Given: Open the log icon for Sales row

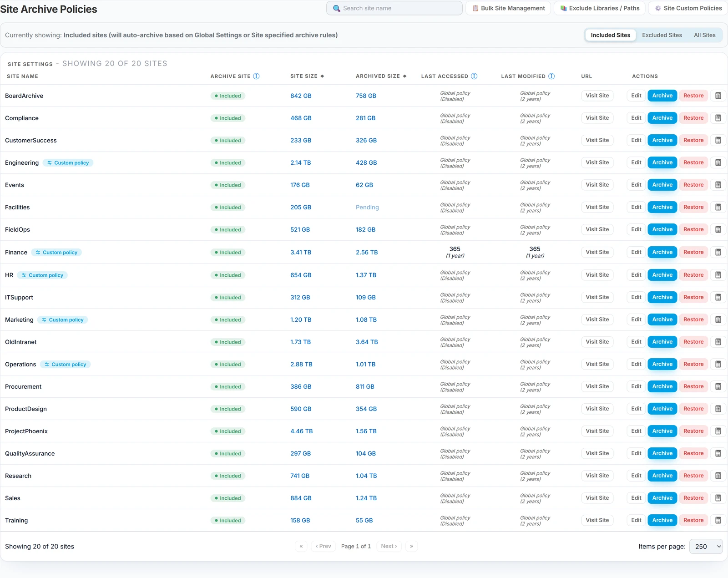Looking at the screenshot, I should [x=718, y=498].
